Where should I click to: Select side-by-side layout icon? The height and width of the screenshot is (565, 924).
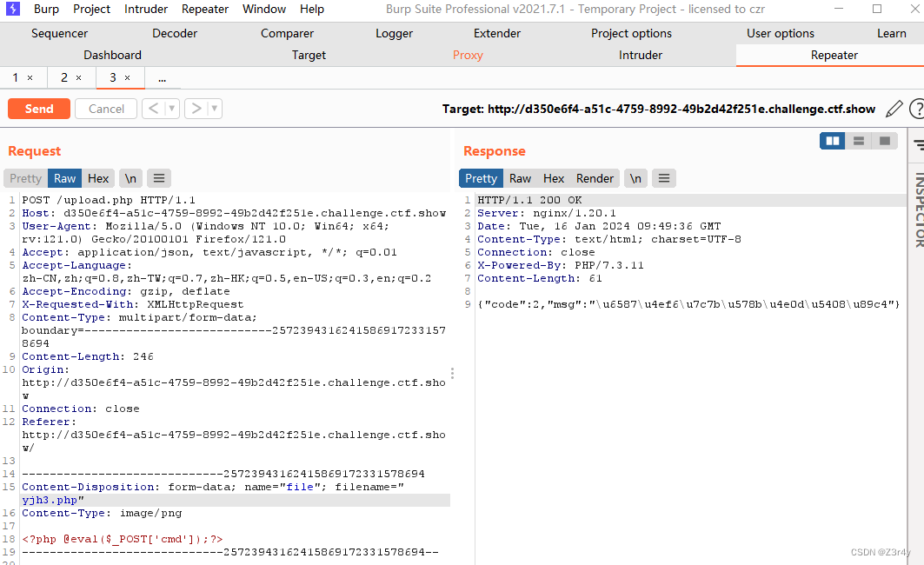833,141
